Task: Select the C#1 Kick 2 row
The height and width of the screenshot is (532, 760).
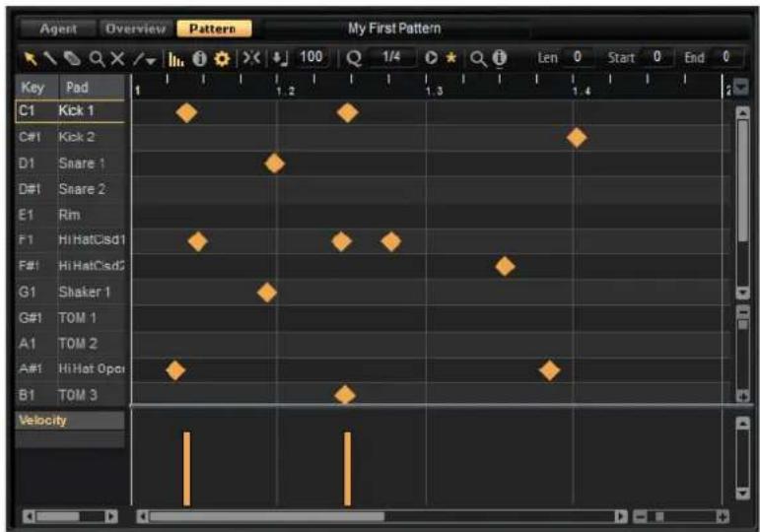Action: (70, 137)
